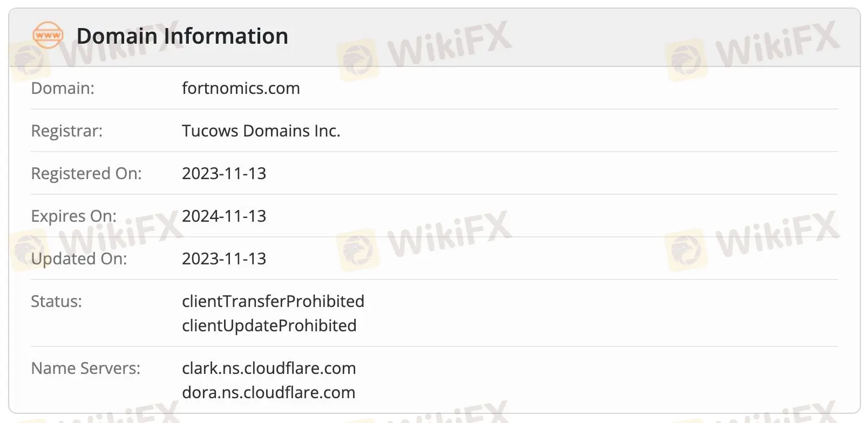
Task: Click dora.ns.cloudflare.com name server
Action: (x=268, y=392)
